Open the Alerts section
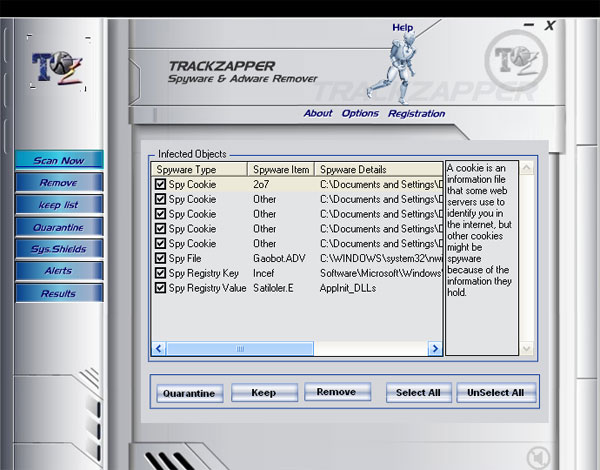Screen dimensions: 600x470 click(59, 271)
